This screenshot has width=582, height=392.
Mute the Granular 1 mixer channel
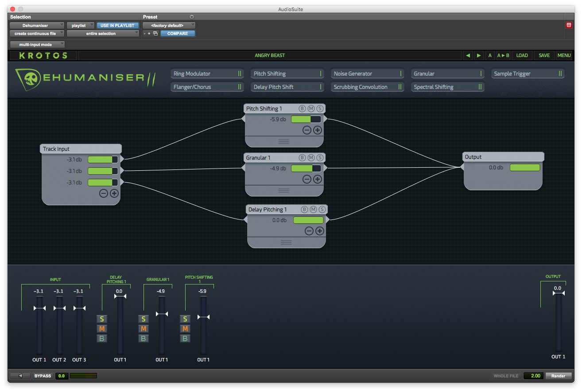point(143,329)
